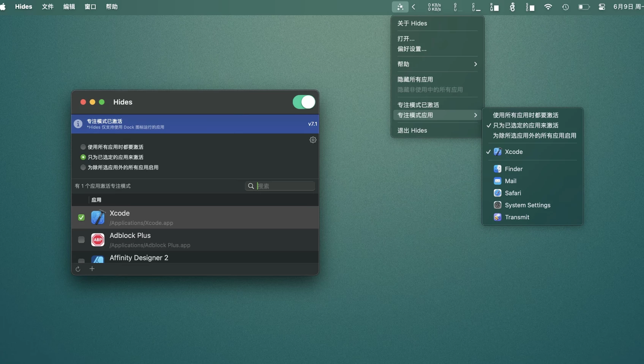Uncheck the Xcode checkbox in app list
644x364 pixels.
pos(81,217)
